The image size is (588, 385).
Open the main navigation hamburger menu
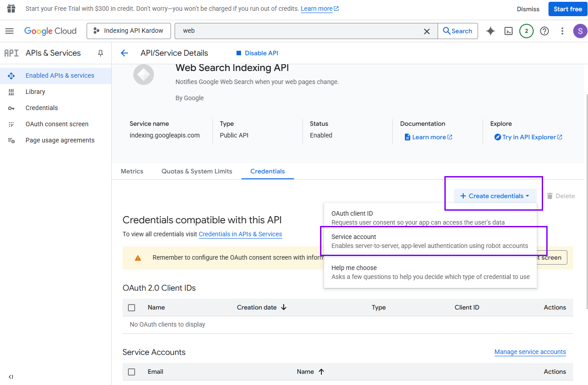9,31
